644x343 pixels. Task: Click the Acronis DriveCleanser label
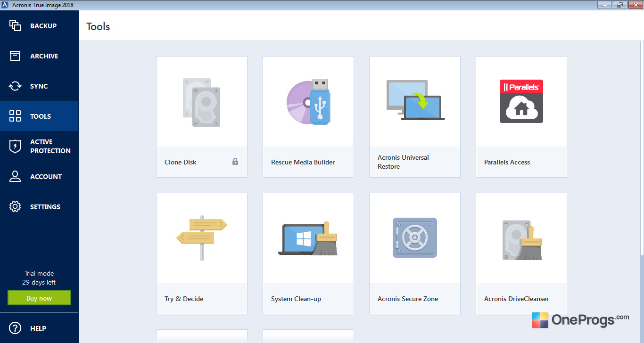[517, 299]
